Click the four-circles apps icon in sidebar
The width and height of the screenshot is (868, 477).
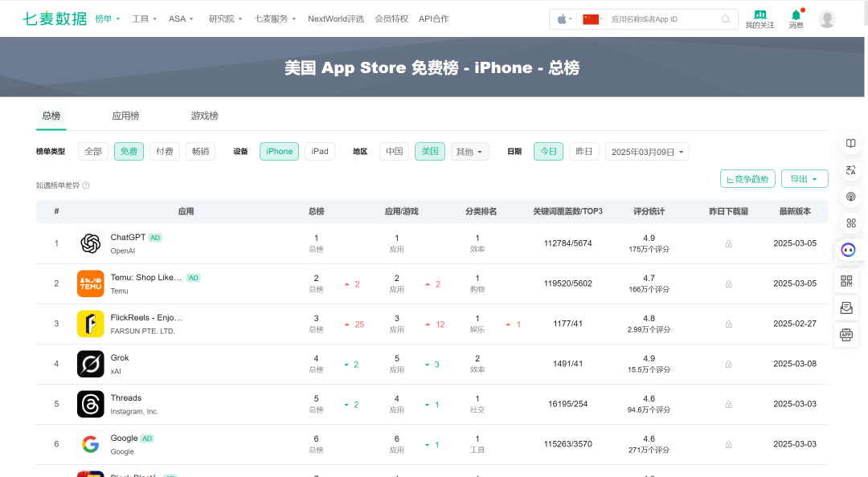(x=851, y=223)
